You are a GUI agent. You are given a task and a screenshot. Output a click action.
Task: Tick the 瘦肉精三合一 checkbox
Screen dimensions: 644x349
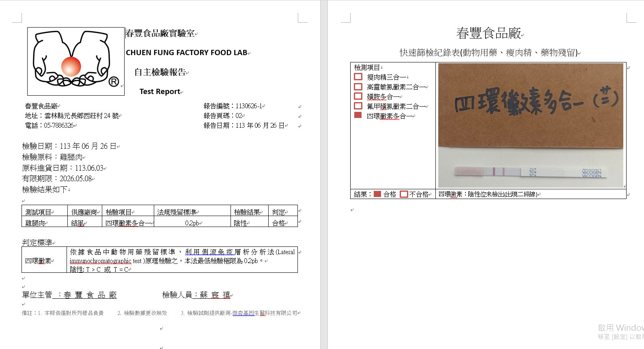tap(358, 77)
